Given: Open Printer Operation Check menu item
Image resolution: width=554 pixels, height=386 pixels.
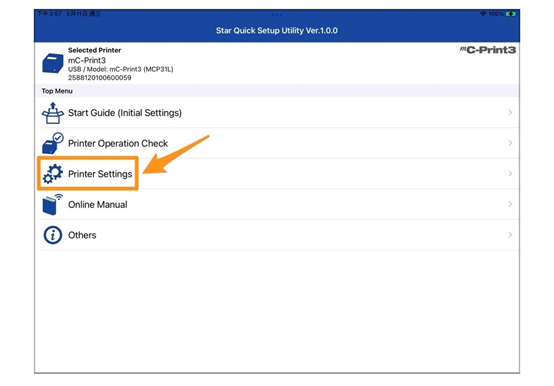Looking at the screenshot, I should coord(118,143).
